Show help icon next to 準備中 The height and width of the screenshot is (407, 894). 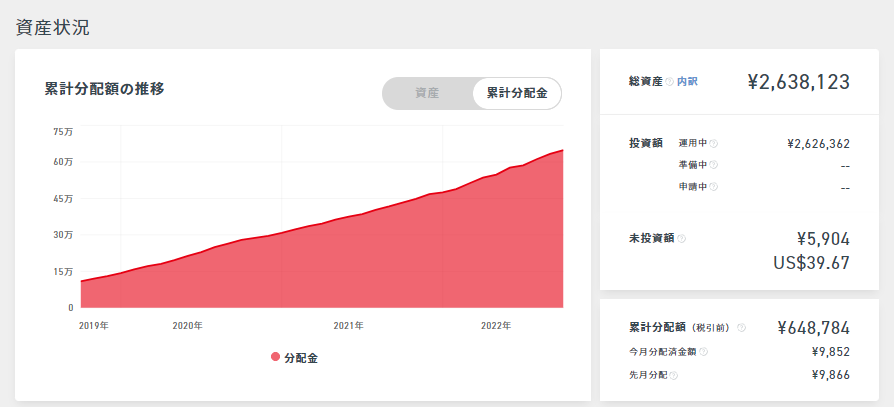713,165
